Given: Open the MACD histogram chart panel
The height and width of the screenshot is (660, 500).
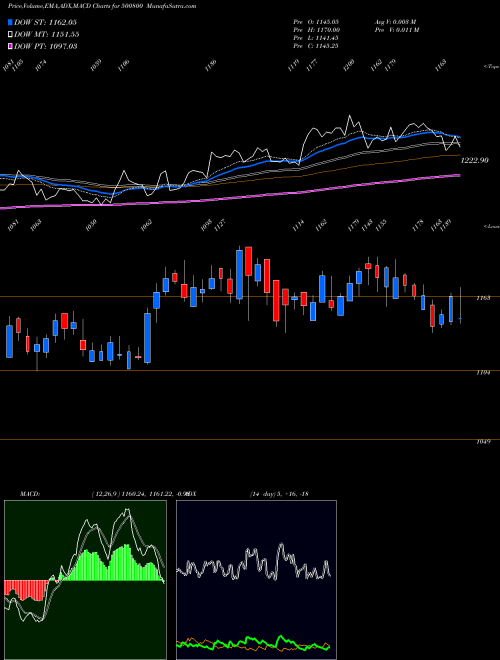Looking at the screenshot, I should click(85, 580).
